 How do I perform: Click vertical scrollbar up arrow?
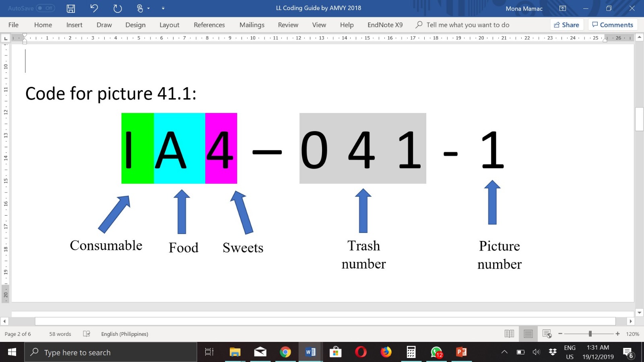[x=639, y=37]
